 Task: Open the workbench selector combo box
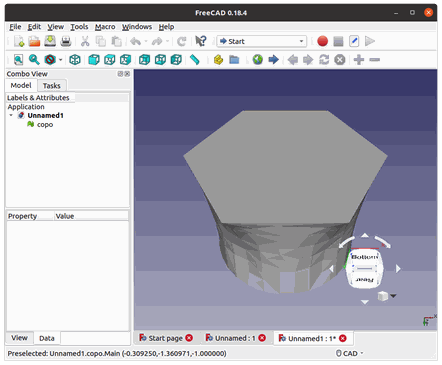click(262, 41)
